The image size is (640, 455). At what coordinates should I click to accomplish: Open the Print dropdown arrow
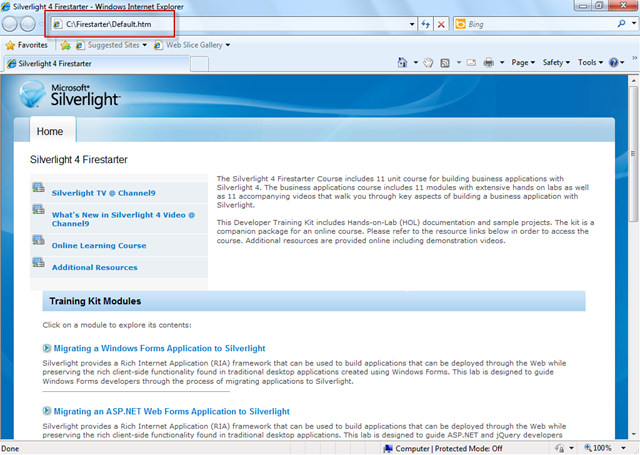point(502,62)
